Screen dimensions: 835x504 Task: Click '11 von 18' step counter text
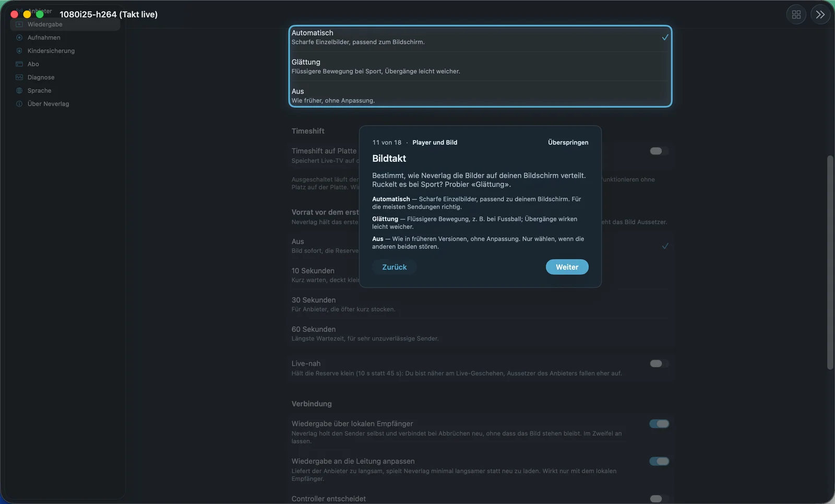(387, 142)
